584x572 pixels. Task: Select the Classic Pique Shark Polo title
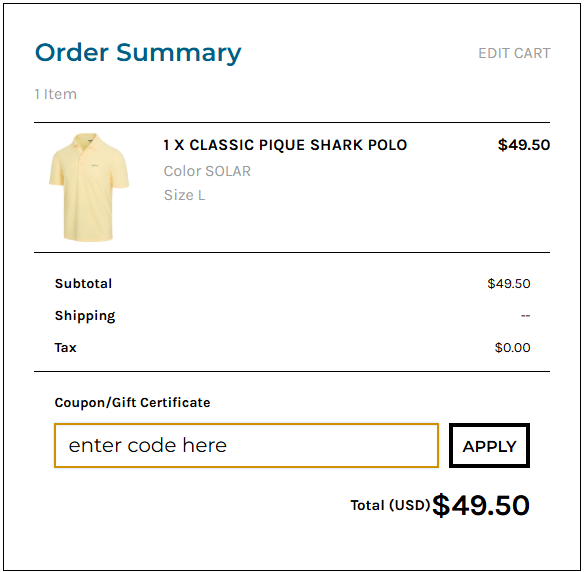pos(285,145)
